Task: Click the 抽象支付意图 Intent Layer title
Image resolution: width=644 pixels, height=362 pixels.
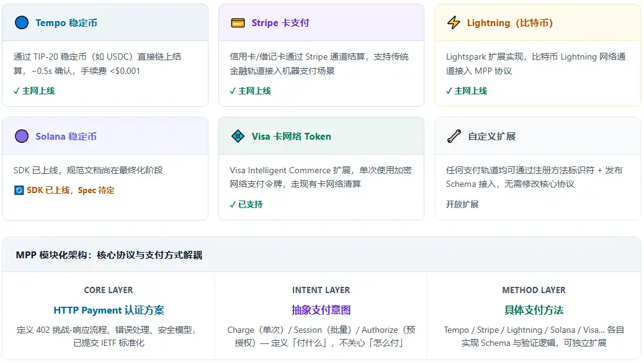Action: pyautogui.click(x=321, y=310)
